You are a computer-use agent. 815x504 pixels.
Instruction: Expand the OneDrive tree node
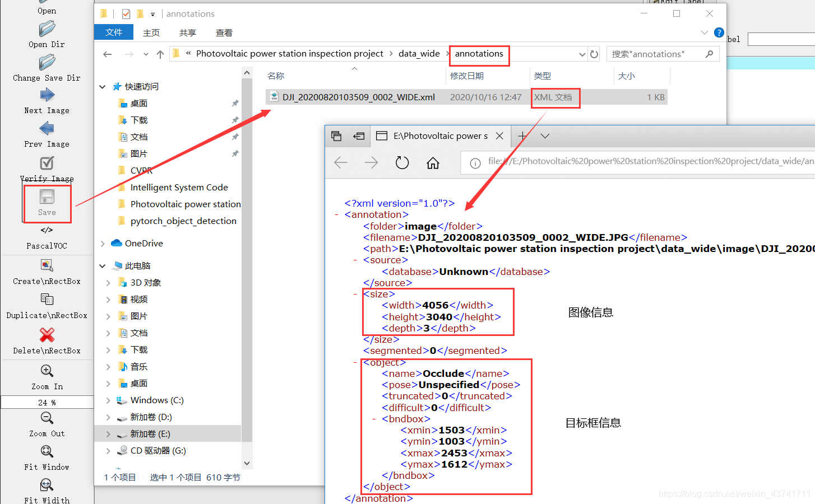point(103,244)
